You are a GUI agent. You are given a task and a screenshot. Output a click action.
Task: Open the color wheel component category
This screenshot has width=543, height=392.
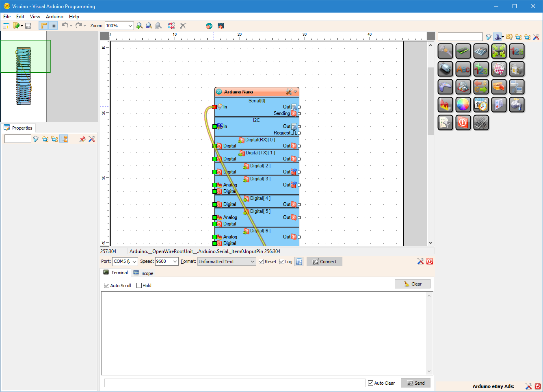click(463, 105)
